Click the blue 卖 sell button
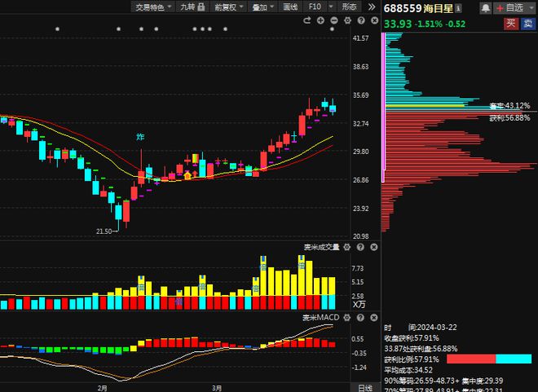The height and width of the screenshot is (392, 538). [527, 24]
